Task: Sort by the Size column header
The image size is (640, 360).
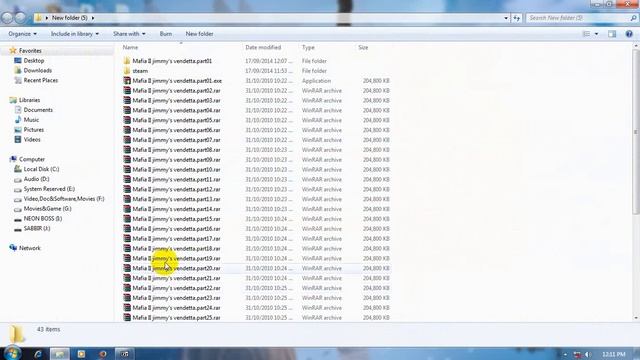Action: click(x=373, y=47)
